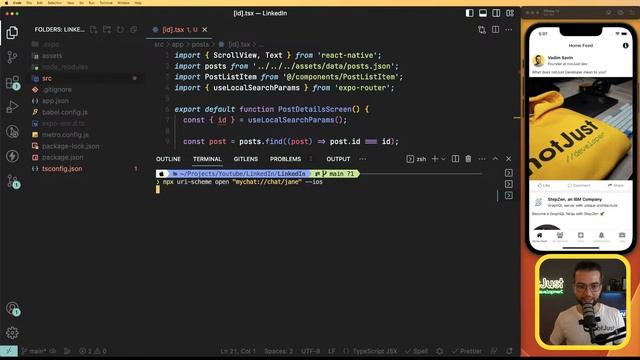Click the FOLDERS: LINKE... section header
The width and height of the screenshot is (640, 360).
coord(60,29)
